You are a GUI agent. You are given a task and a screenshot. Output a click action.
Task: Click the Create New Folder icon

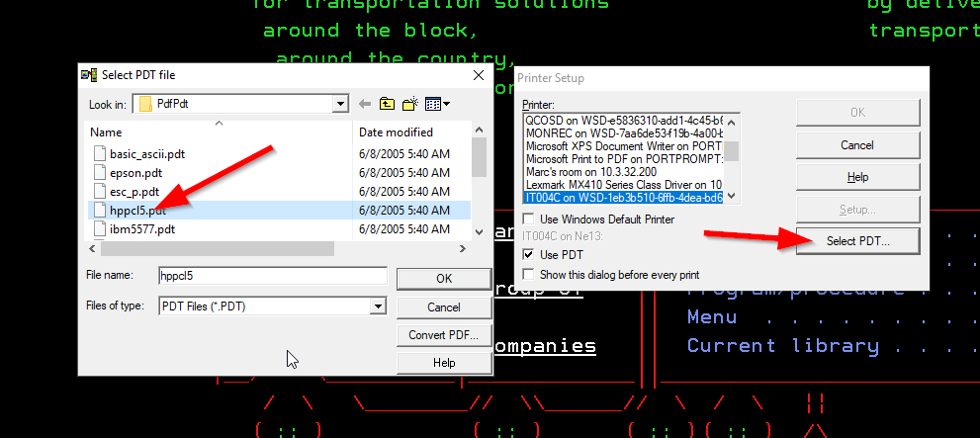410,104
